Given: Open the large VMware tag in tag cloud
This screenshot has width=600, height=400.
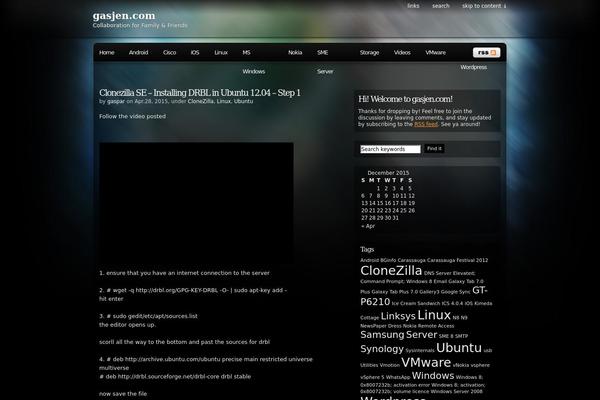Looking at the screenshot, I should click(426, 362).
